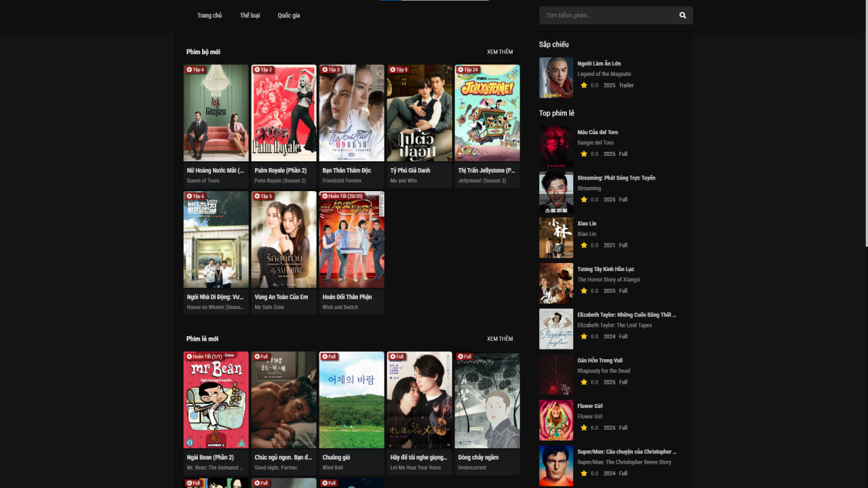Screen dimensions: 868x488
Task: Click the Tập 24 badge on Jellystone poster
Action: 468,70
